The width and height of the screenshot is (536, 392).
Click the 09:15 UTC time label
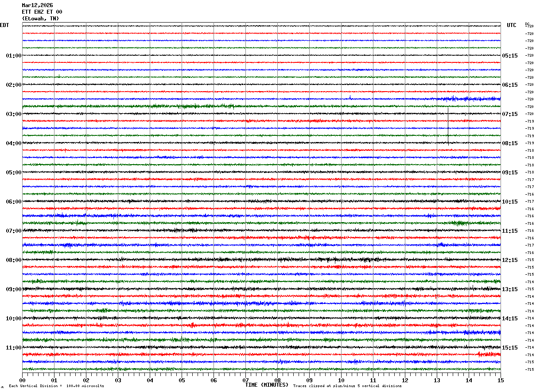pyautogui.click(x=510, y=173)
